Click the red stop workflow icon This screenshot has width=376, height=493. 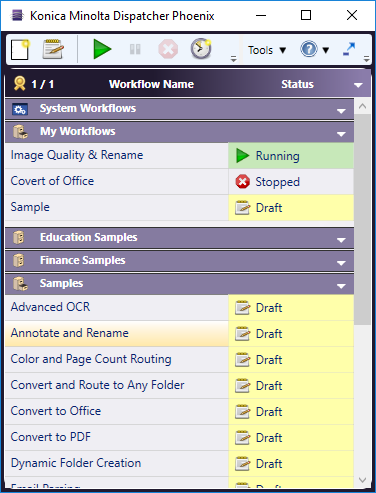168,49
